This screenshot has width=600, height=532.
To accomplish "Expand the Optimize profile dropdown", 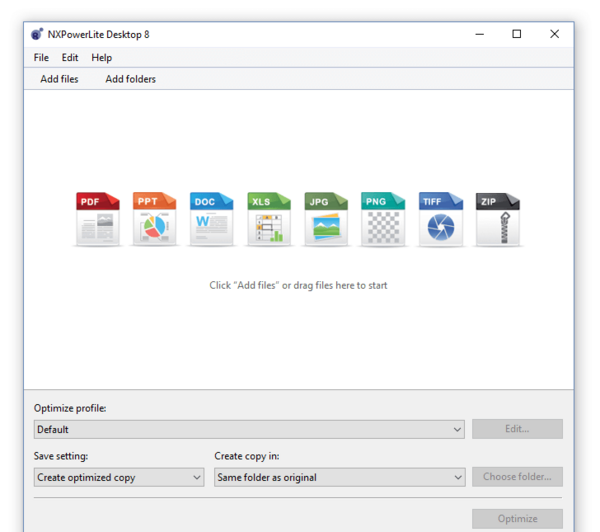I will point(249,429).
